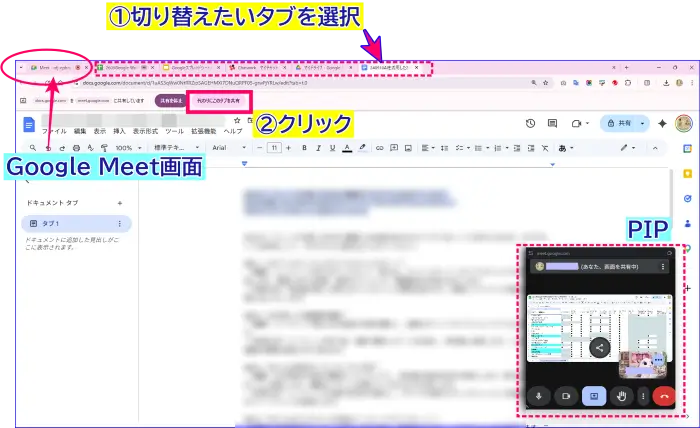
Task: Show all comments icon in header
Action: [x=552, y=123]
